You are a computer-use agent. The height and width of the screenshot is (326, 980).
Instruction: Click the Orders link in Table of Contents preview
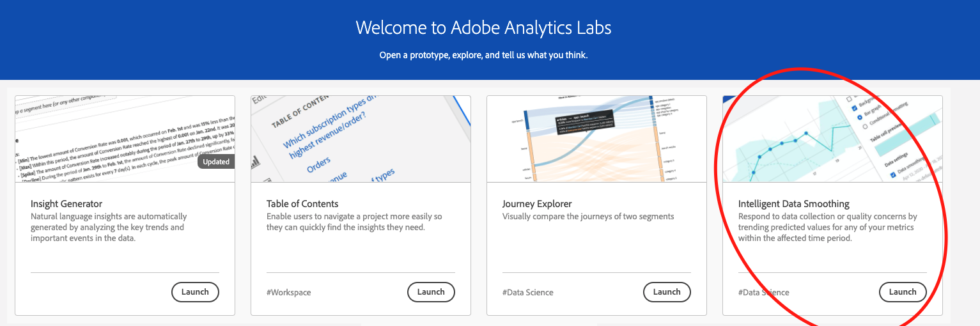click(318, 166)
